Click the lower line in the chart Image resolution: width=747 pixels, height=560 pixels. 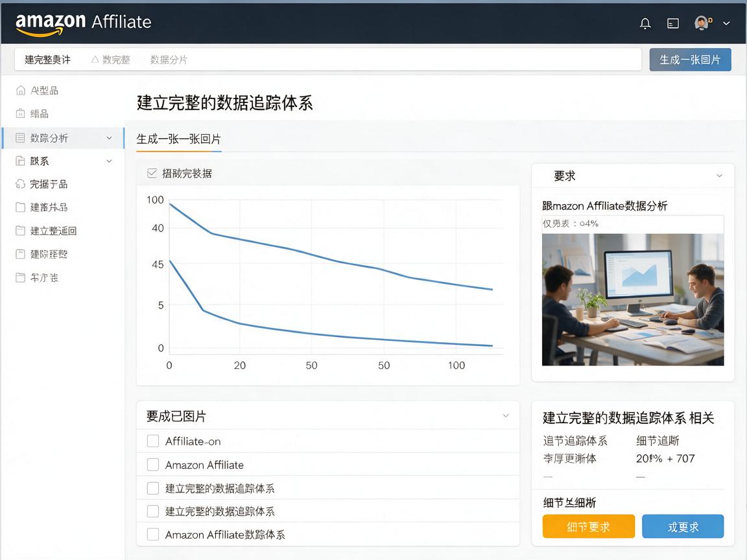[310, 333]
